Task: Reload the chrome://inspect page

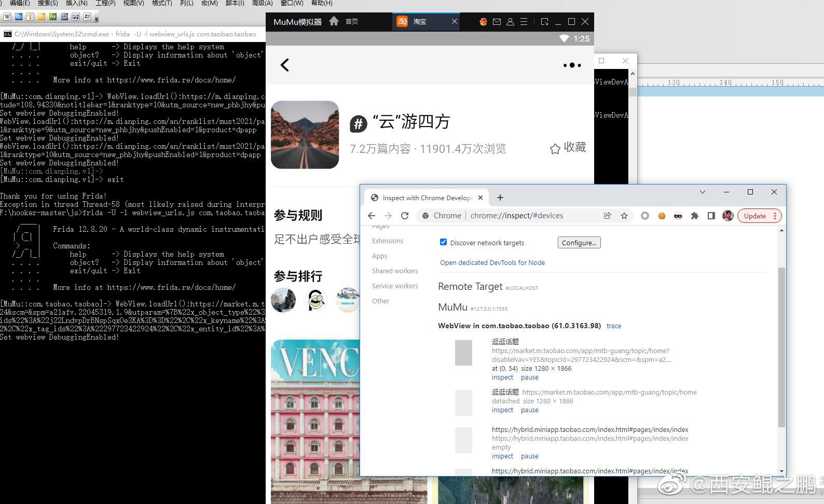Action: point(405,216)
